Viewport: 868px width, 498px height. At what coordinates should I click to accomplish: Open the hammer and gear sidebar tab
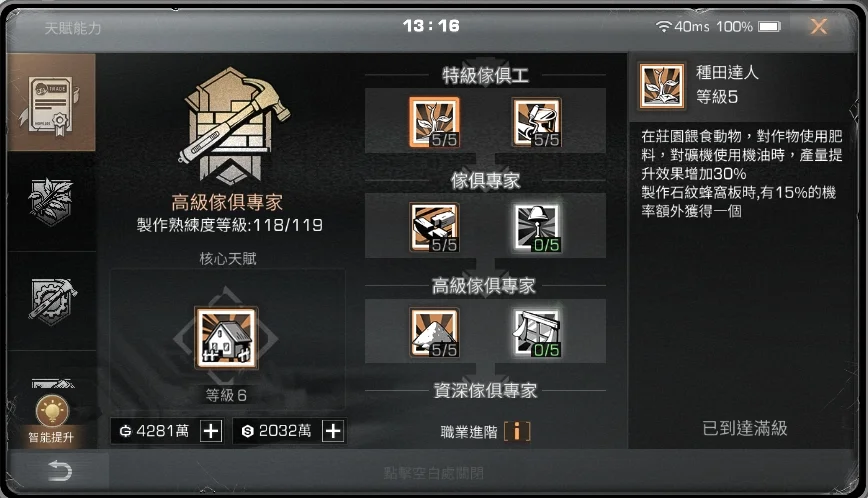coord(51,300)
